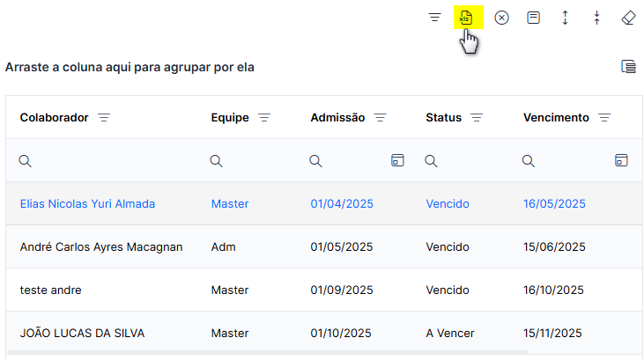Open the Vencimento calendar date picker

pyautogui.click(x=621, y=160)
